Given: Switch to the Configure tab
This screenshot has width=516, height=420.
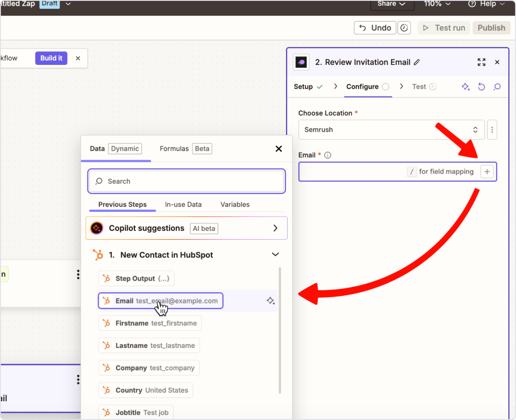Looking at the screenshot, I should click(367, 87).
